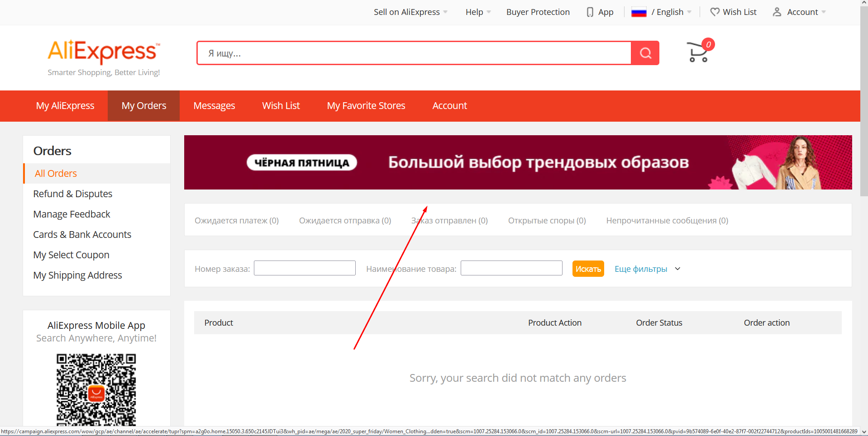Click the orange Искать button

click(x=588, y=269)
